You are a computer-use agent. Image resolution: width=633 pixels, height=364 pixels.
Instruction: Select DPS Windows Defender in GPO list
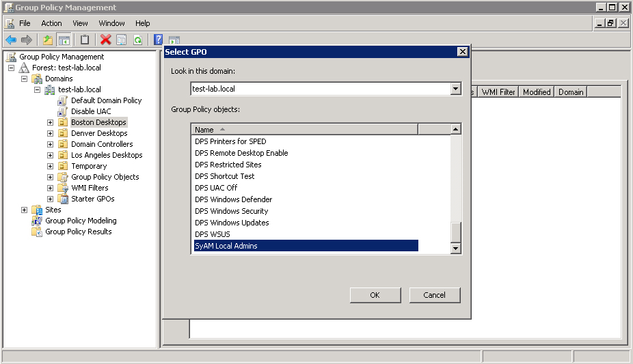coord(233,199)
